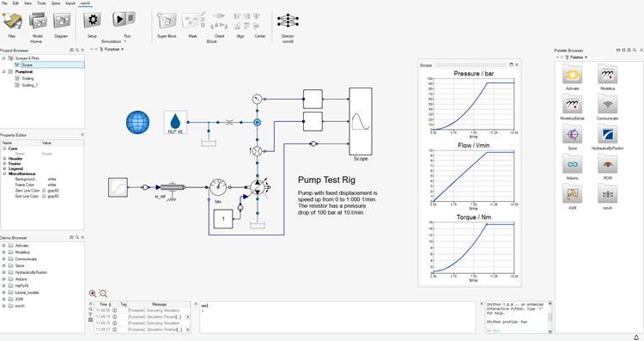The image size is (644, 341).
Task: Open the Tools menu
Action: [41, 3]
